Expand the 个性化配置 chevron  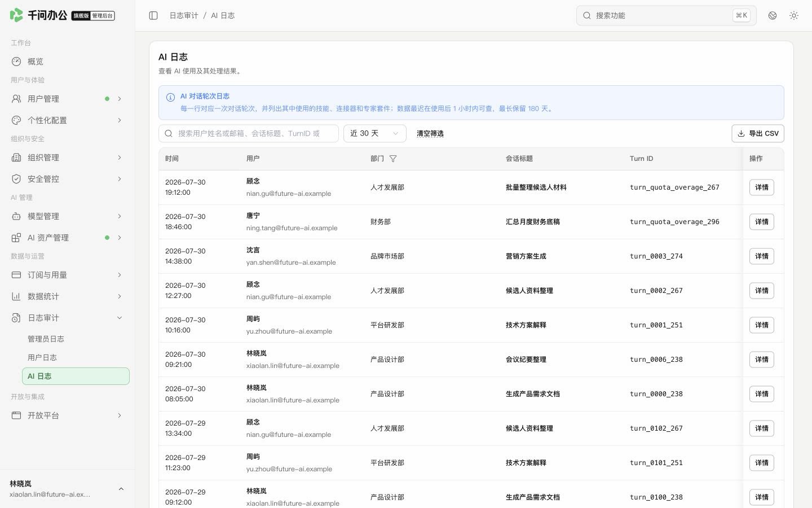pos(120,120)
